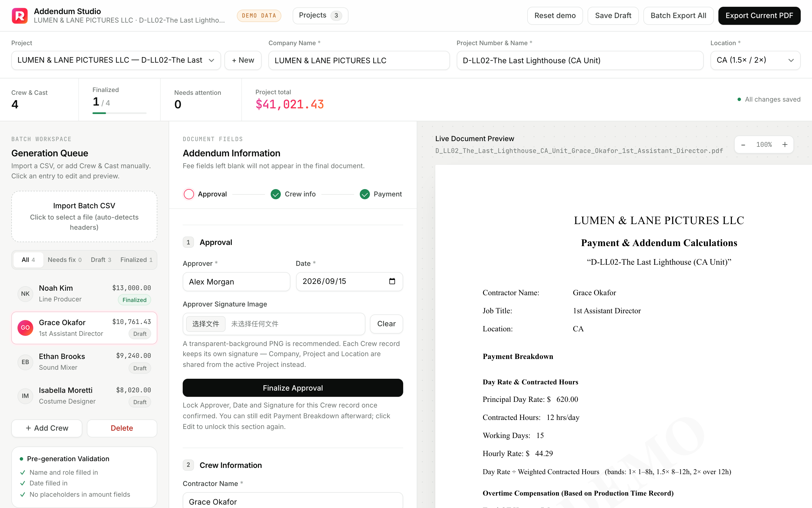Filter queue by Finalized entries

pyautogui.click(x=136, y=260)
